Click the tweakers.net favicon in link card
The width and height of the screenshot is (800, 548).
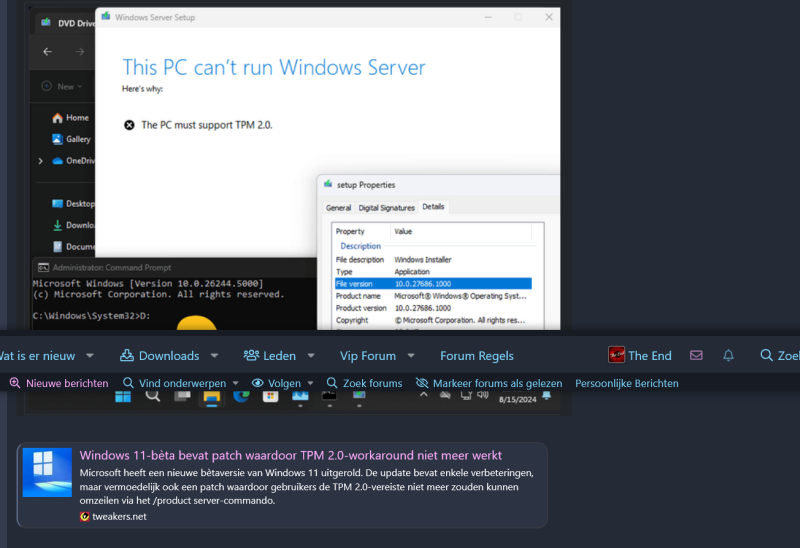click(85, 516)
